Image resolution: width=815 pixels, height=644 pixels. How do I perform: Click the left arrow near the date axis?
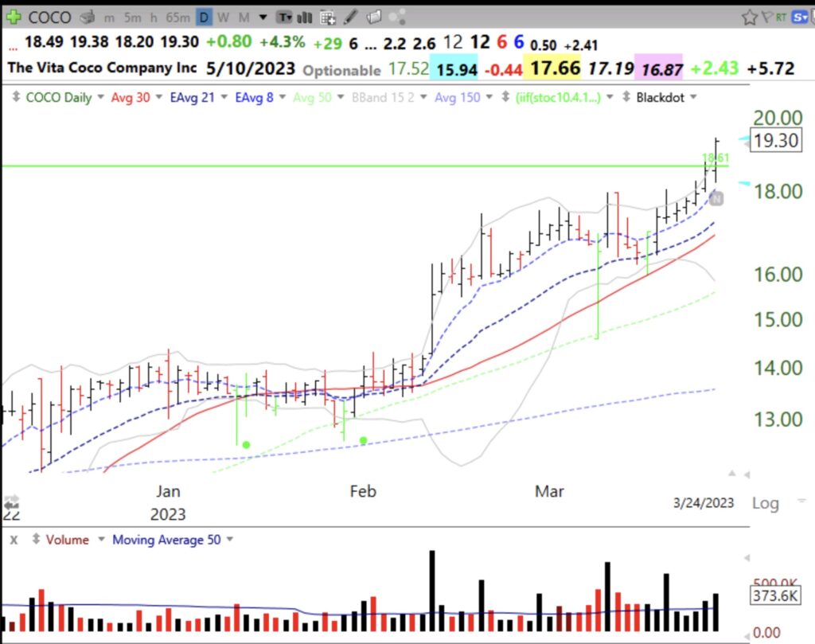(747, 474)
